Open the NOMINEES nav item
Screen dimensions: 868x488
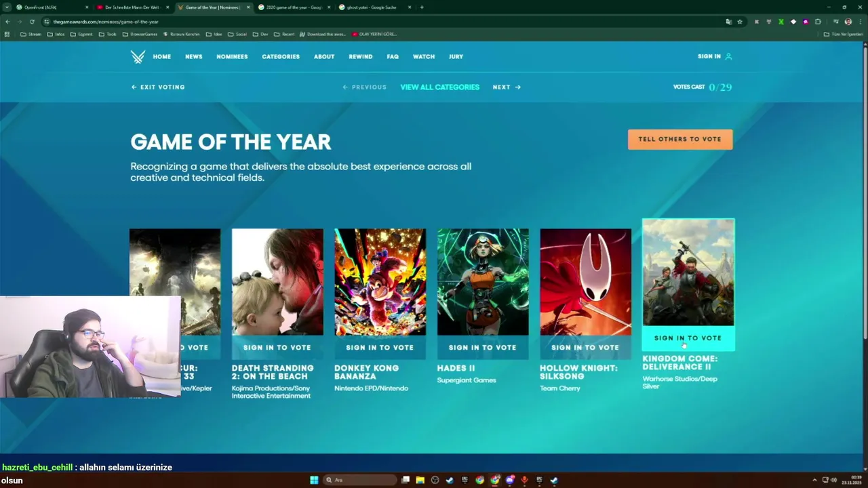pos(232,57)
